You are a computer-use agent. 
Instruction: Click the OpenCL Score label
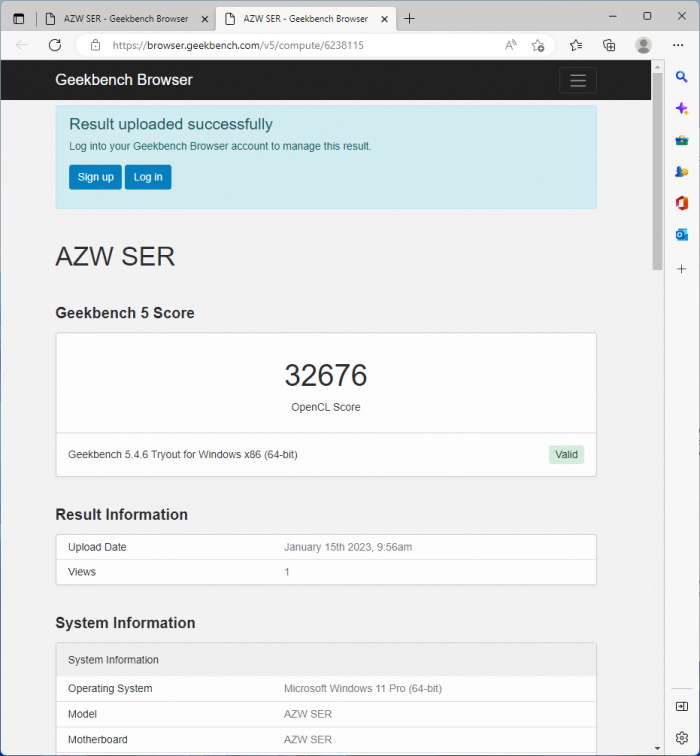pos(326,407)
